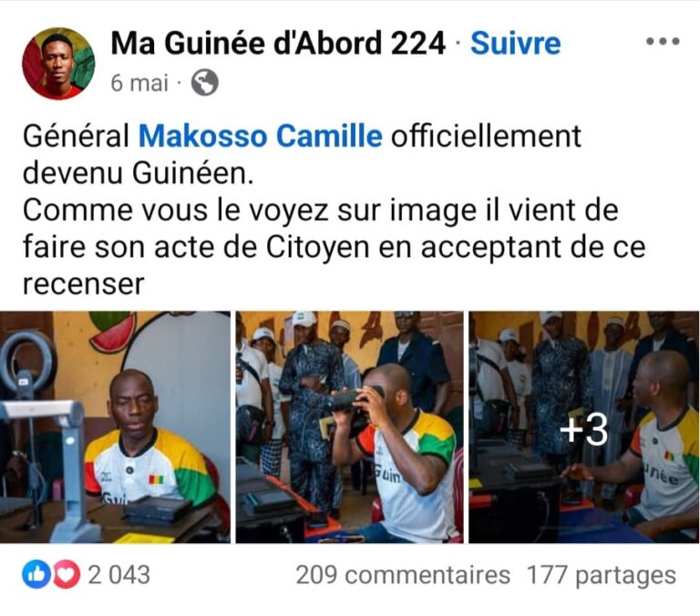
Task: Open the three-dot post options menu
Action: click(x=663, y=42)
